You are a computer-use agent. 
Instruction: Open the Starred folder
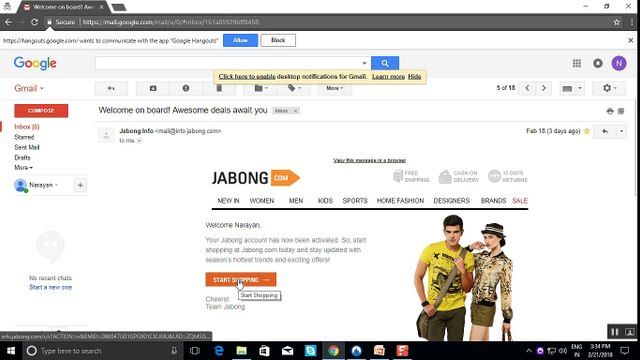tap(24, 137)
